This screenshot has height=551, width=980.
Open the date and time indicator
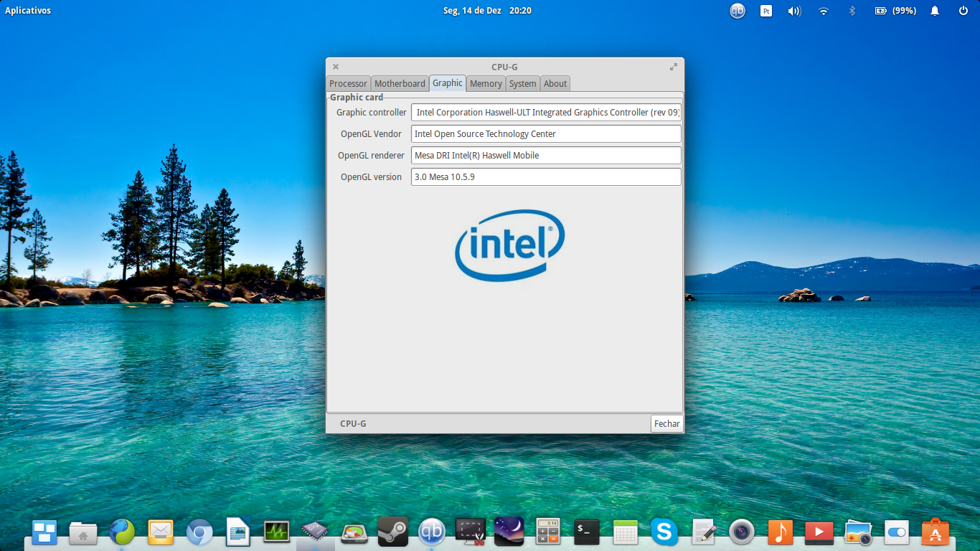pos(487,11)
